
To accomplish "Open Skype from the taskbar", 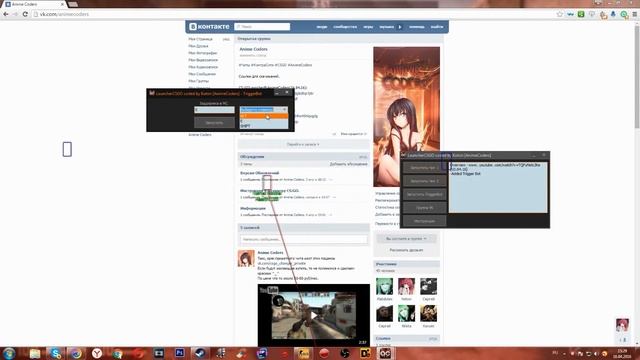I will (55, 353).
